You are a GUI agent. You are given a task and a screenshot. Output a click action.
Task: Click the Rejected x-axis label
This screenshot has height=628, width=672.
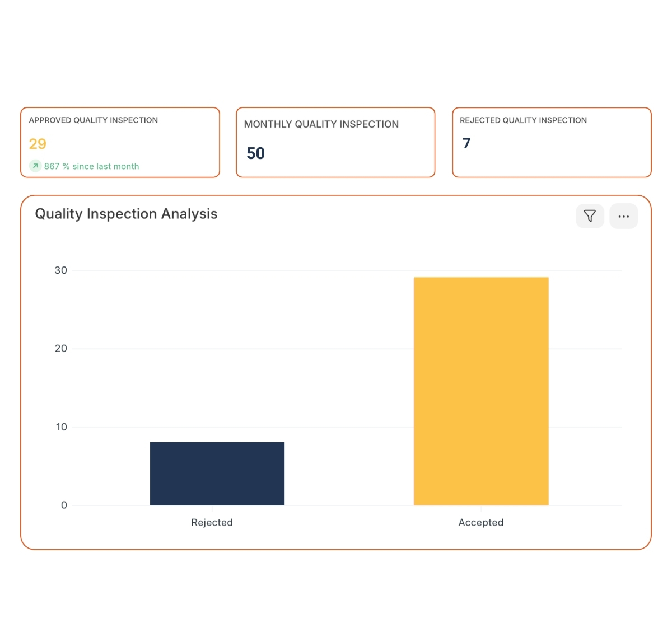point(212,522)
